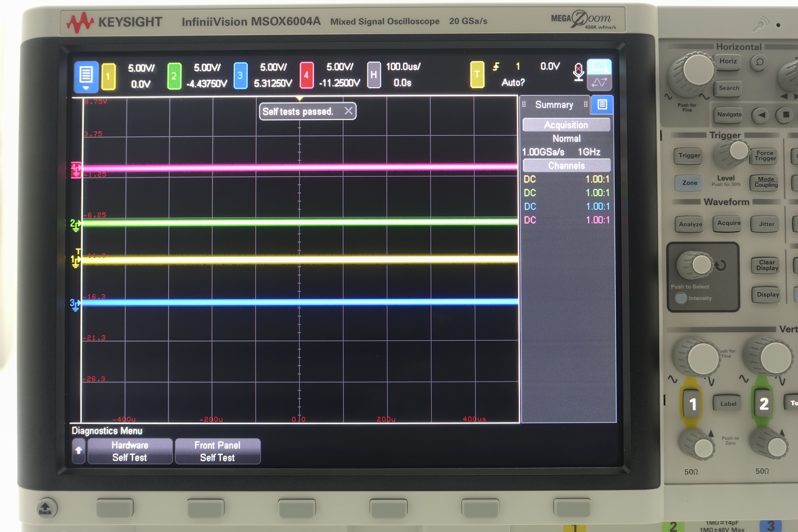
Task: Select channel 2 green badge
Action: pos(174,76)
